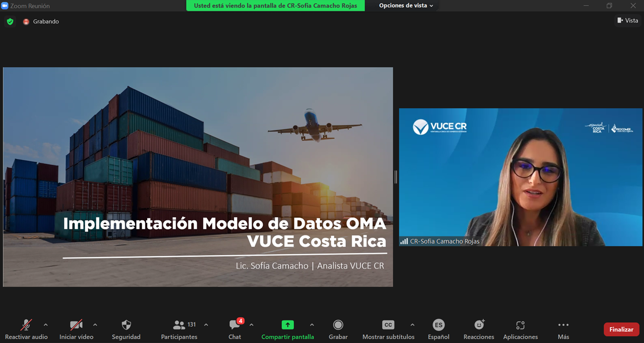The image size is (644, 343).
Task: Click the speaker video of Sofia Camacho
Action: tap(520, 177)
